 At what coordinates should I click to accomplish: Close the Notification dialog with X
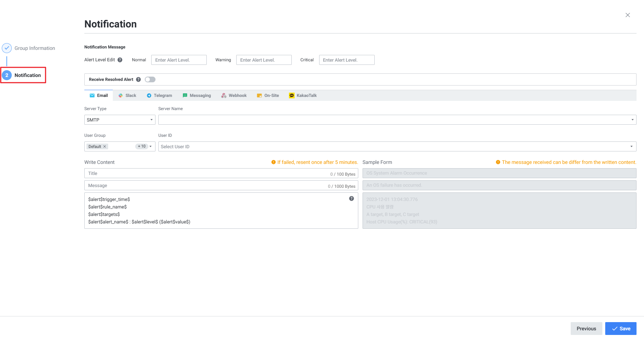pos(628,15)
